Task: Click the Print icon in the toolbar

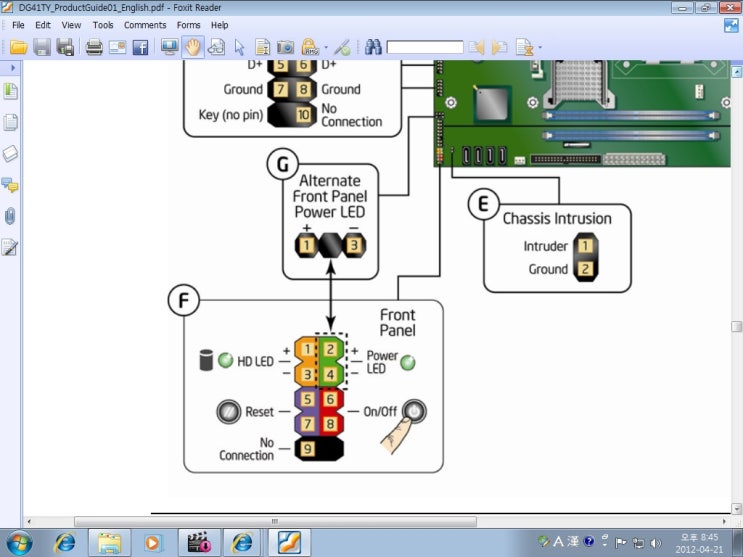Action: 94,47
